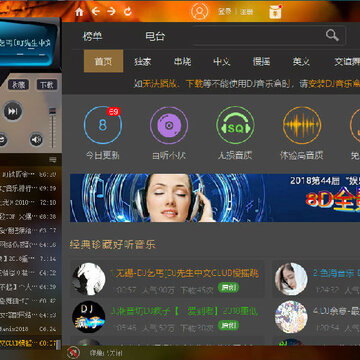The image size is (360, 360).
Task: Select the playlist row with duration 72:10
Action: point(28,203)
